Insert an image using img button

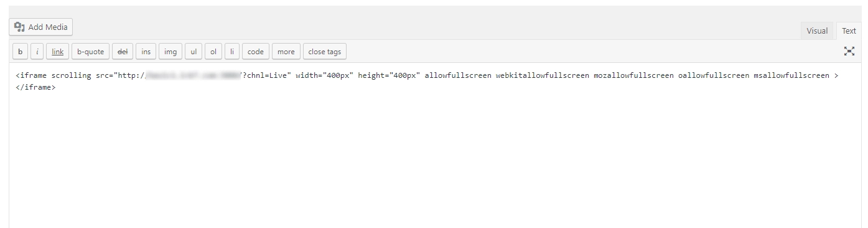[x=170, y=52]
